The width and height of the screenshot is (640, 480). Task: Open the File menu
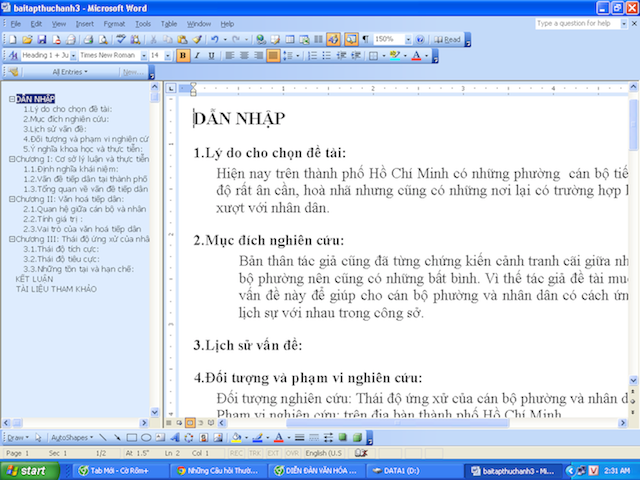pyautogui.click(x=16, y=24)
